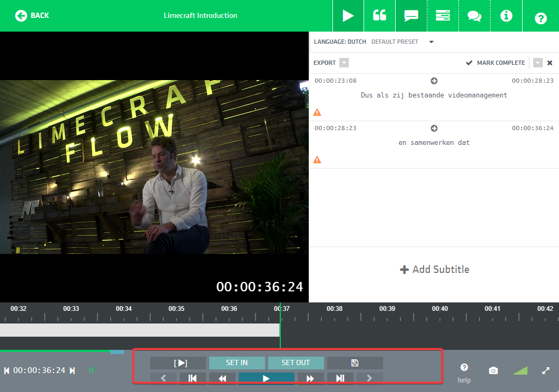Click the LANGUAGE: DUTCH label

click(340, 42)
